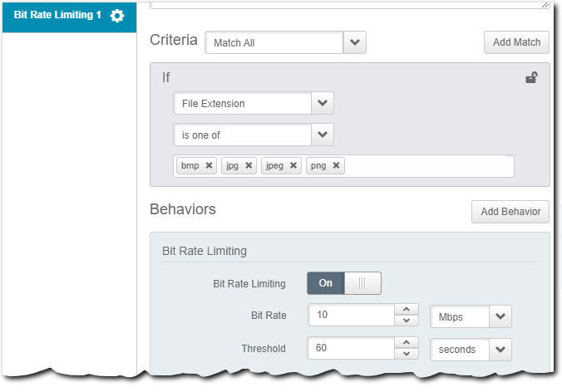Remove the jpeg extension tag
The image size is (562, 392).
[294, 165]
